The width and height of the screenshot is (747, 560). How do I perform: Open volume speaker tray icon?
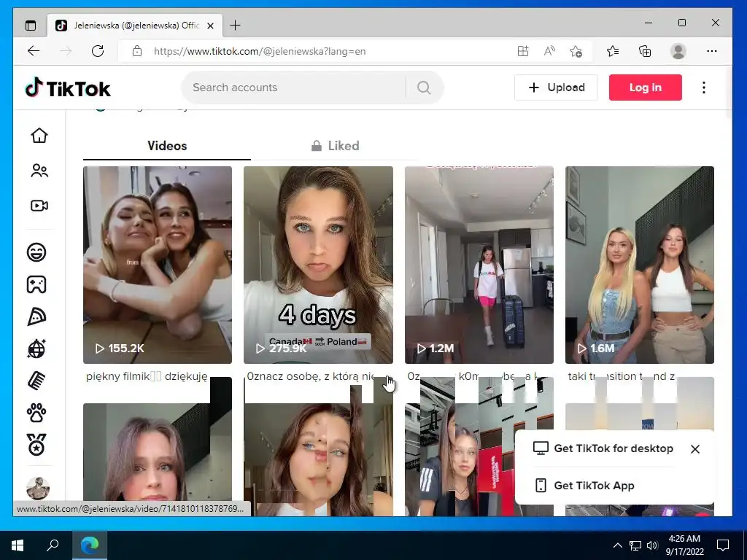(652, 545)
